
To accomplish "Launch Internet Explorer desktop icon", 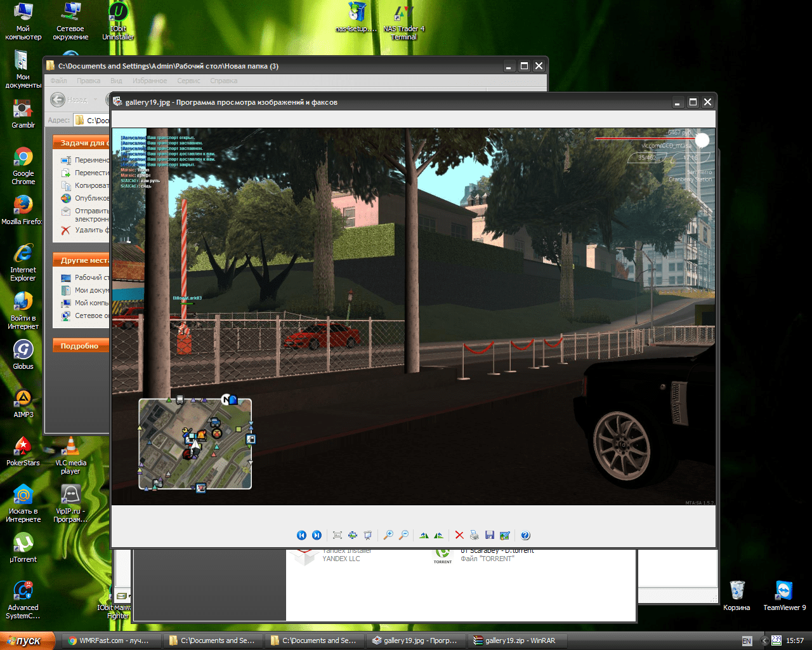I will pyautogui.click(x=23, y=262).
